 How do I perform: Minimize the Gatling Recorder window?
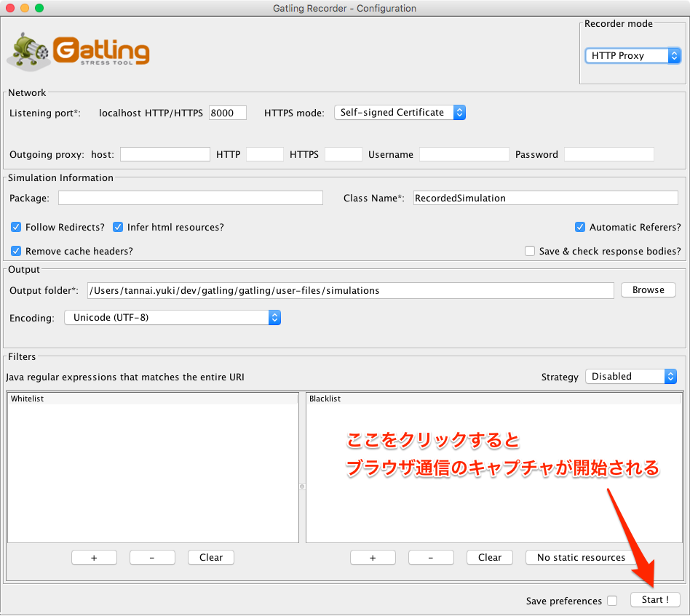pos(25,8)
